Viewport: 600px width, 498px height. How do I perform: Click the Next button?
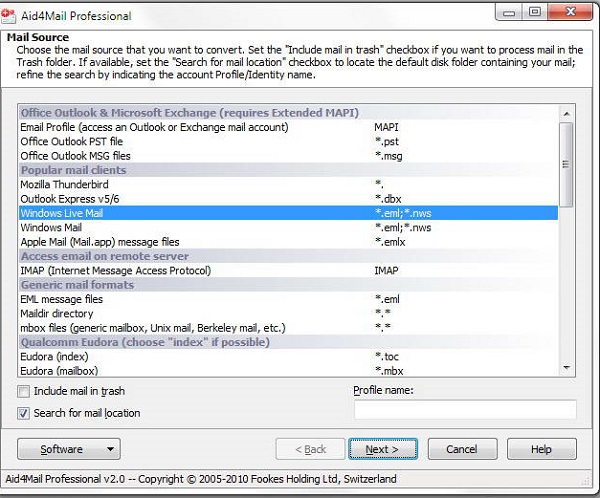383,449
